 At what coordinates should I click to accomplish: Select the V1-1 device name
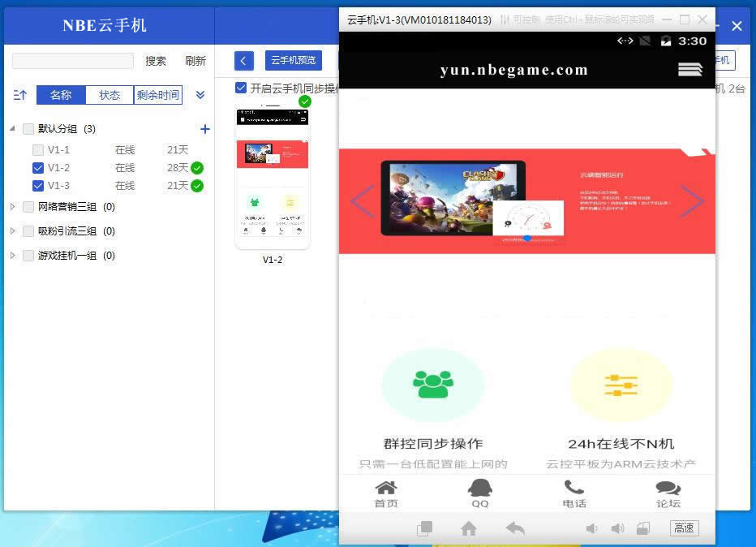pos(58,150)
